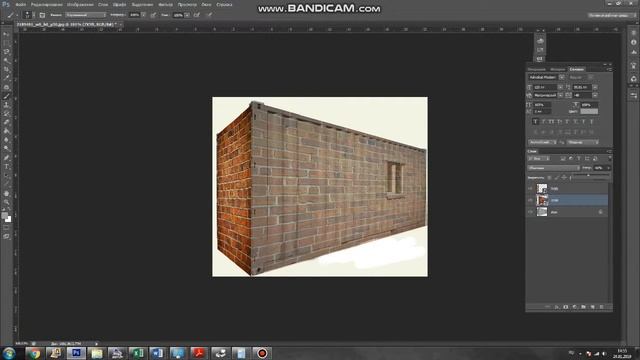Turn layer filtering switch on or off
This screenshot has height=360, width=640.
pos(610,158)
